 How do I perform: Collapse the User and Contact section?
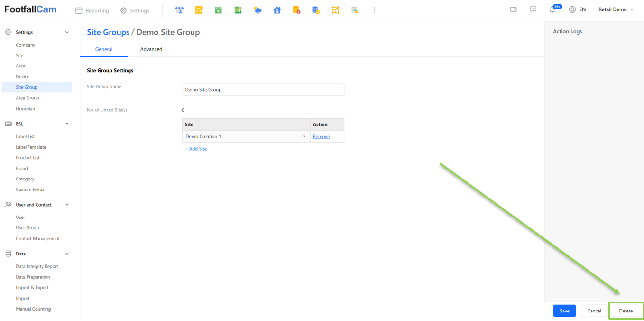(x=67, y=205)
